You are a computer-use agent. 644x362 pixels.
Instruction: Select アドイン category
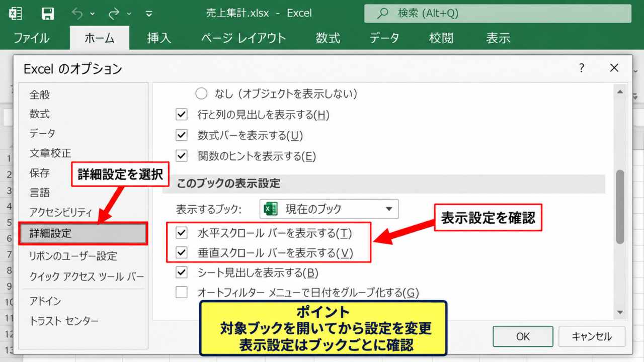tap(84, 301)
